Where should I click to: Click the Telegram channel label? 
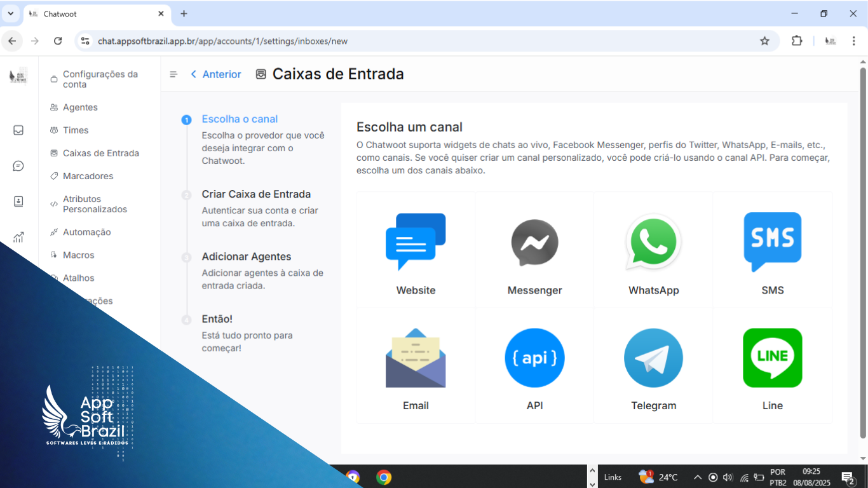point(653,406)
